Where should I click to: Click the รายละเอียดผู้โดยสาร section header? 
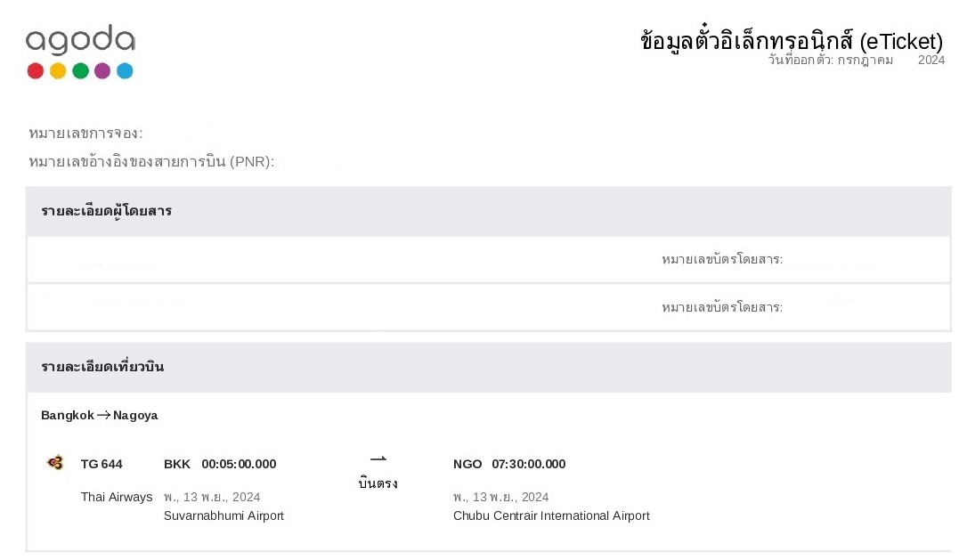[x=107, y=212]
